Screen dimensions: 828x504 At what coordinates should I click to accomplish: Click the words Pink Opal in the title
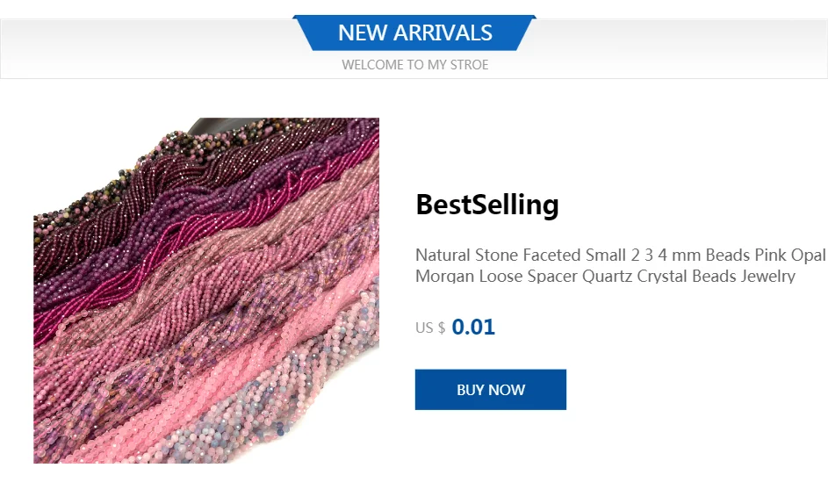coord(790,256)
